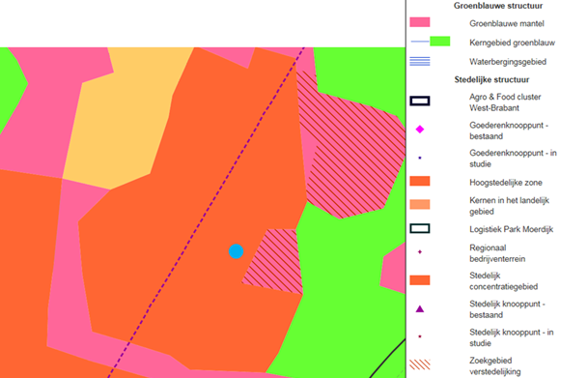Click the 'Groenblauwe mantel' legend label
Image resolution: width=588 pixels, height=378 pixels.
click(507, 23)
